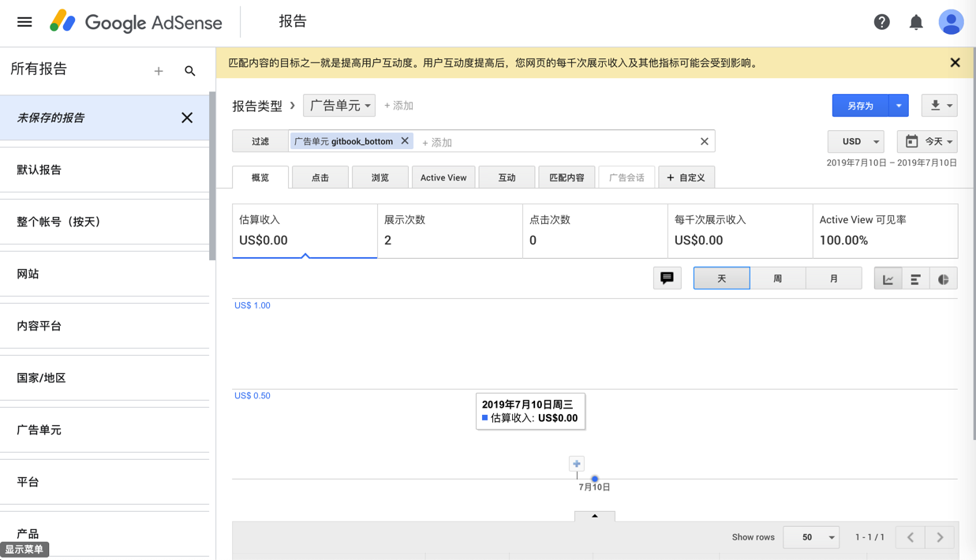Image resolution: width=976 pixels, height=560 pixels.
Task: Open the USD currency dropdown
Action: point(856,142)
